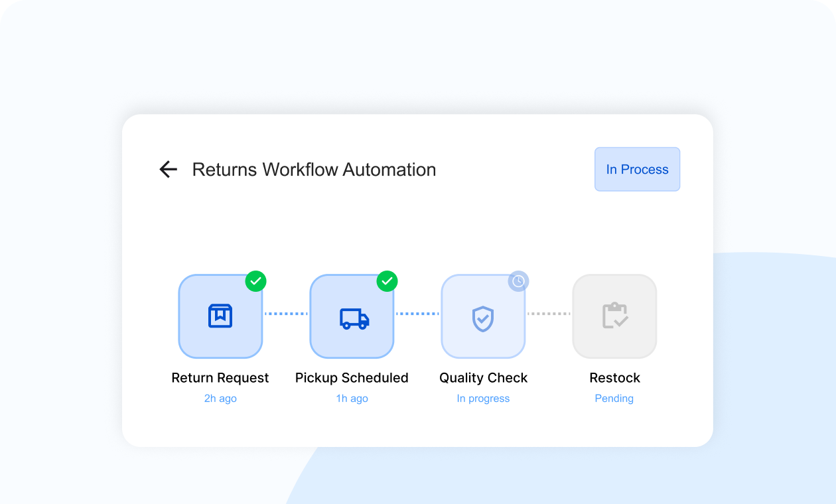
Task: Click the Restock clipboard icon
Action: tap(614, 316)
